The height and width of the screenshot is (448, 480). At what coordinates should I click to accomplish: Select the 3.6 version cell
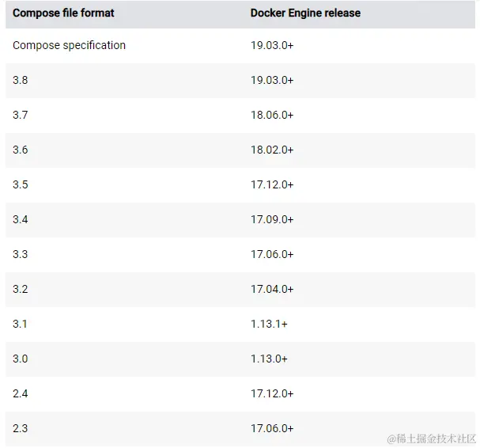pos(21,150)
